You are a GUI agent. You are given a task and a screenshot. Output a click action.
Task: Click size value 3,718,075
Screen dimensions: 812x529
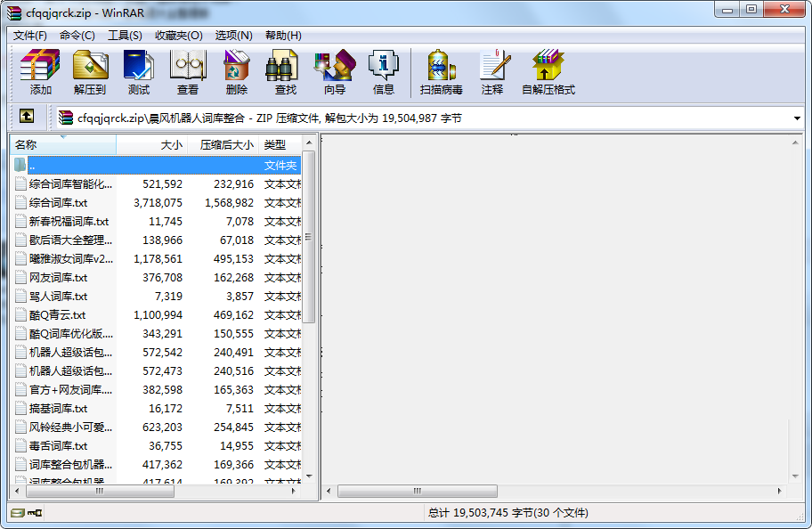tap(158, 202)
